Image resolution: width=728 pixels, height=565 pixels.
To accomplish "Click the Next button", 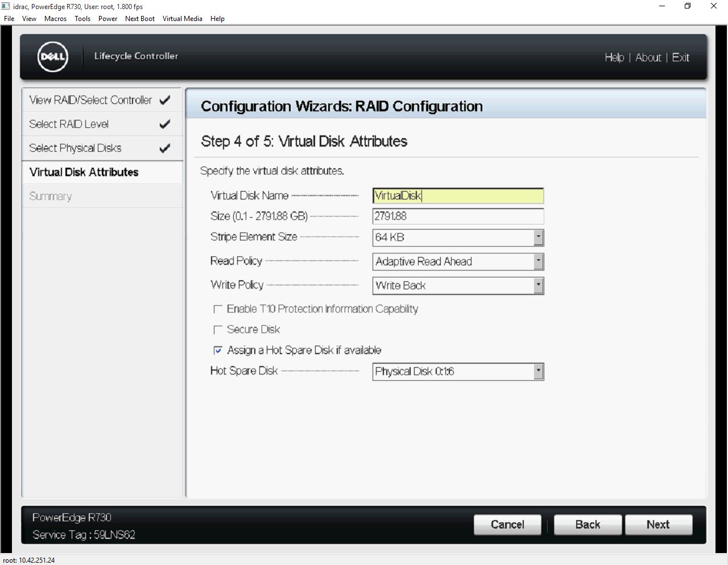I will click(658, 525).
